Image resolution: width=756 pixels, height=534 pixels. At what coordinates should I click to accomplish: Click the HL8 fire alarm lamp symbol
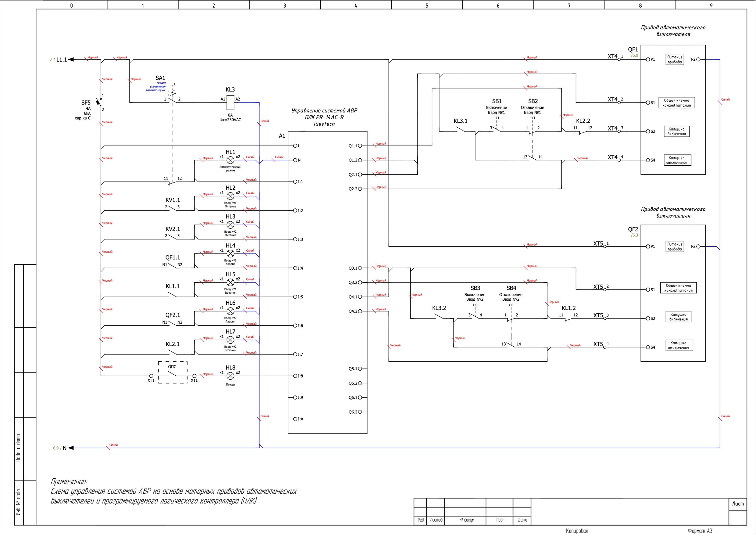[x=230, y=376]
